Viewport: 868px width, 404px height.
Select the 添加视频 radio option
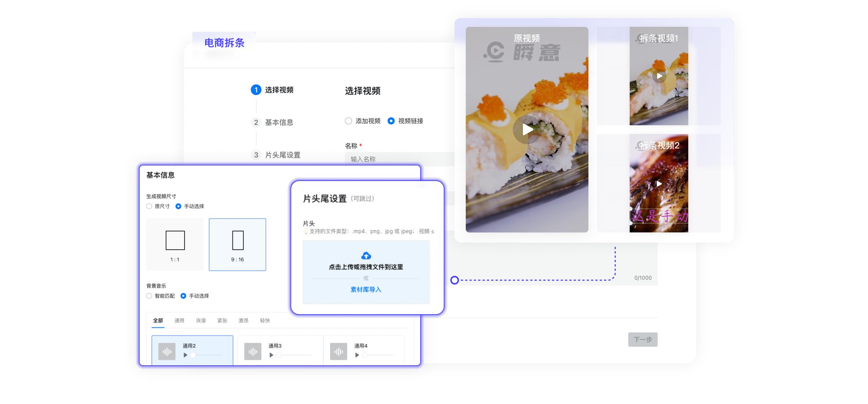[348, 121]
